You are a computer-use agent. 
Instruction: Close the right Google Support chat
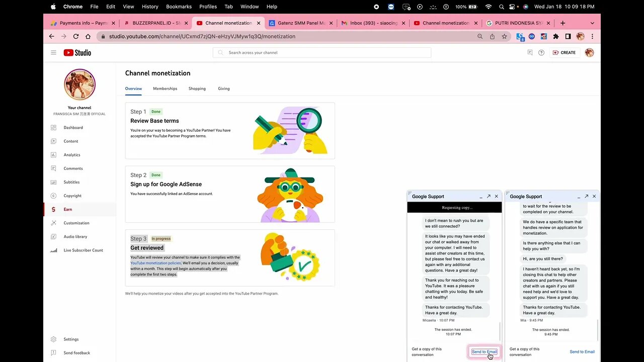(594, 197)
